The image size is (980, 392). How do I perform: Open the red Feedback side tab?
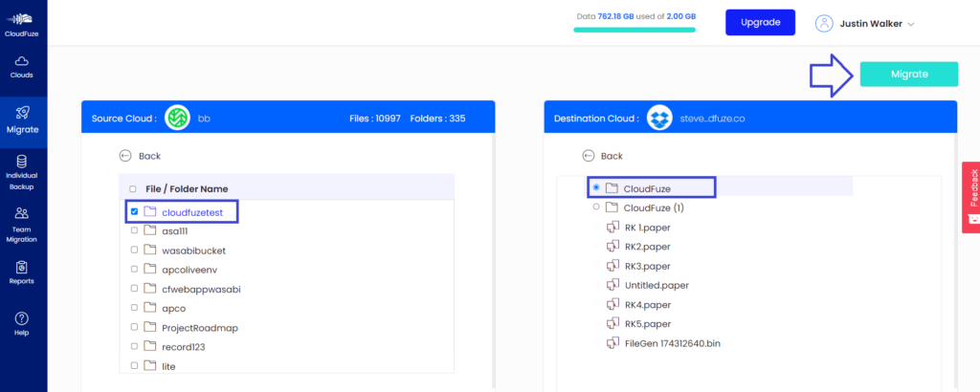pos(971,197)
